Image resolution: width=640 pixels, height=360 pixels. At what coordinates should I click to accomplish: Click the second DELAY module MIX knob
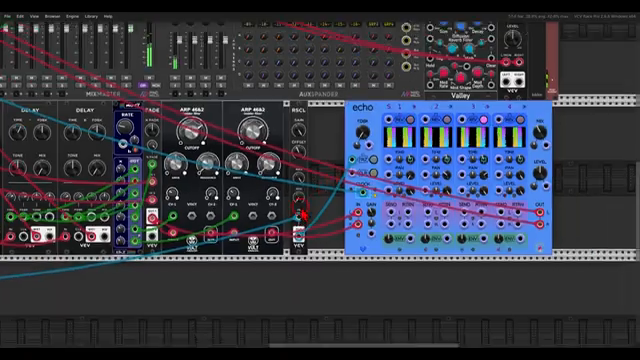point(97,168)
